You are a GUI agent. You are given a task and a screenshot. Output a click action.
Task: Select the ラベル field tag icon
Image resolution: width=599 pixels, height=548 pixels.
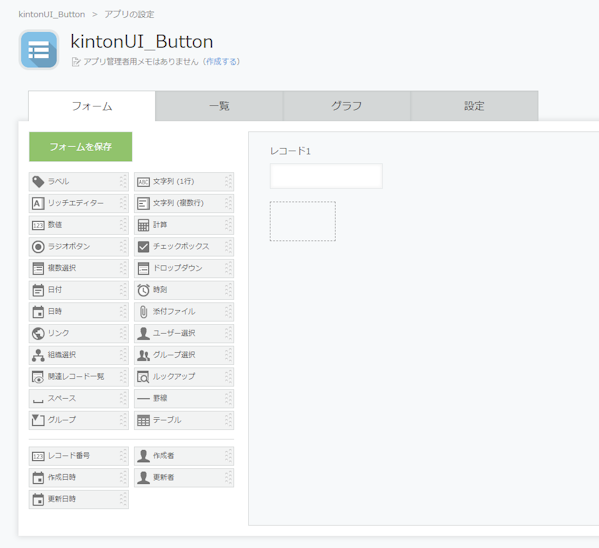[38, 182]
